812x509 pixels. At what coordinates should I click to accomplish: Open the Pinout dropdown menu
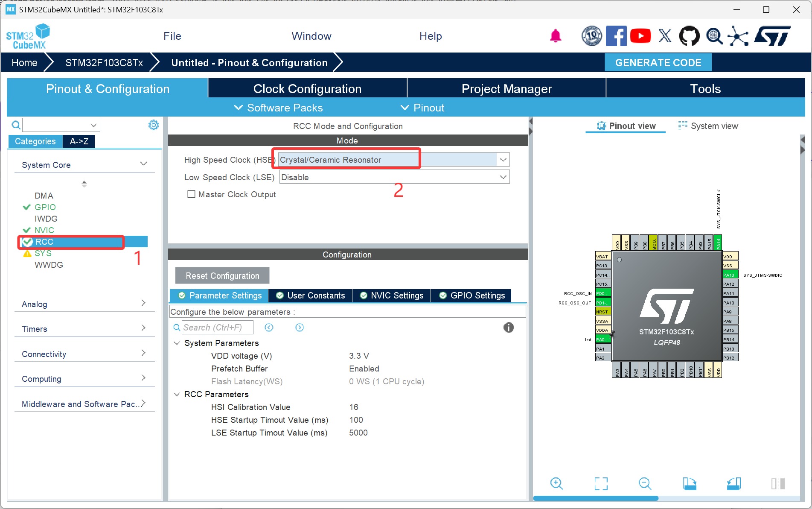coord(422,108)
